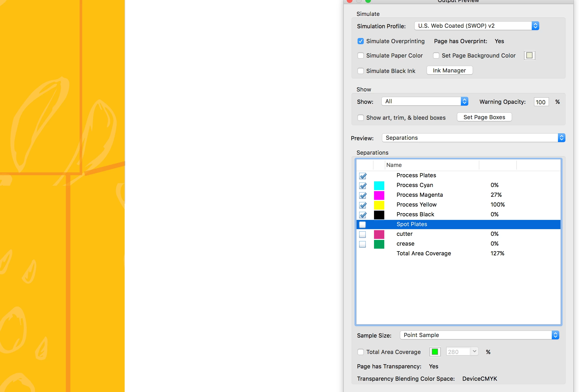This screenshot has width=579, height=392.
Task: Open the Preview Separations dropdown
Action: point(473,138)
